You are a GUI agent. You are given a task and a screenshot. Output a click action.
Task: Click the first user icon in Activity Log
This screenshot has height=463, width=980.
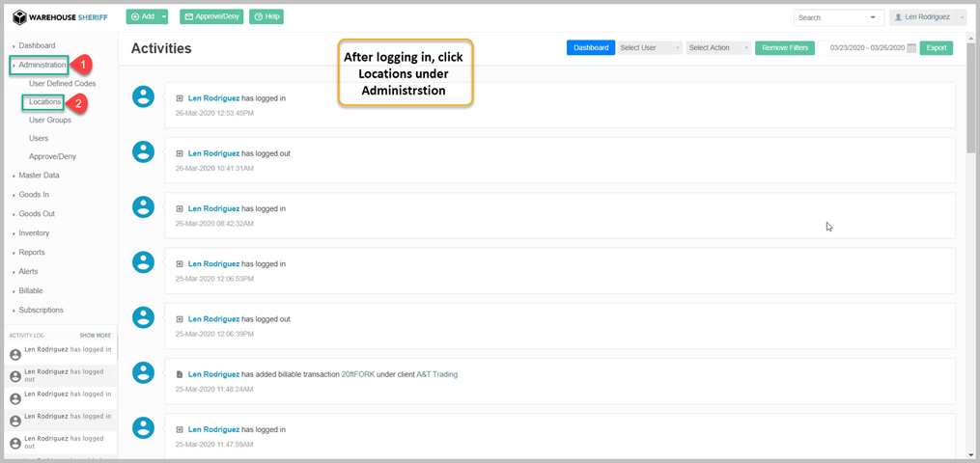click(x=14, y=354)
